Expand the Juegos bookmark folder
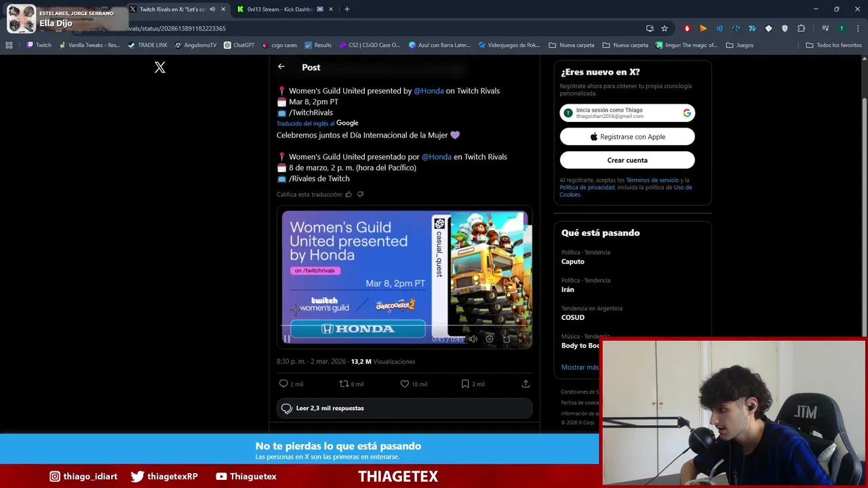Screen dimensions: 868x488 (x=739, y=45)
